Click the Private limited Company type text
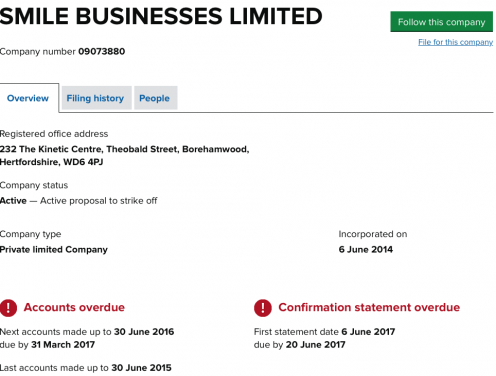The width and height of the screenshot is (496, 376). [x=54, y=249]
